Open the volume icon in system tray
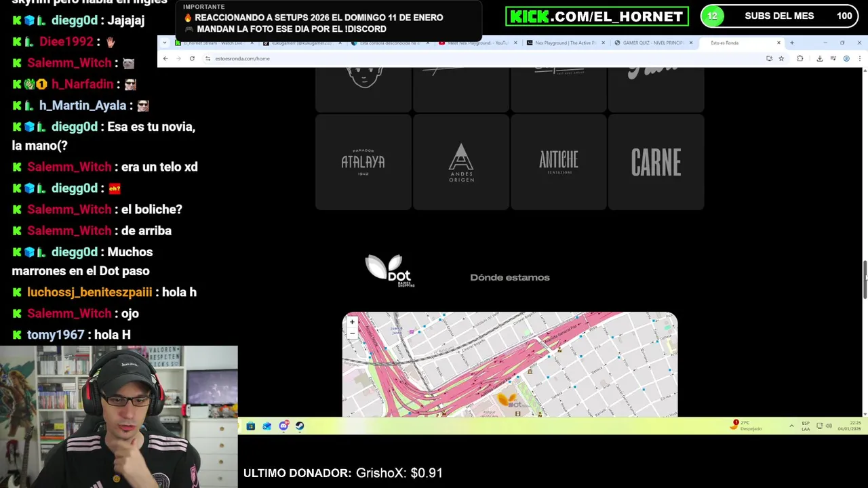Viewport: 868px width, 488px height. (x=829, y=426)
